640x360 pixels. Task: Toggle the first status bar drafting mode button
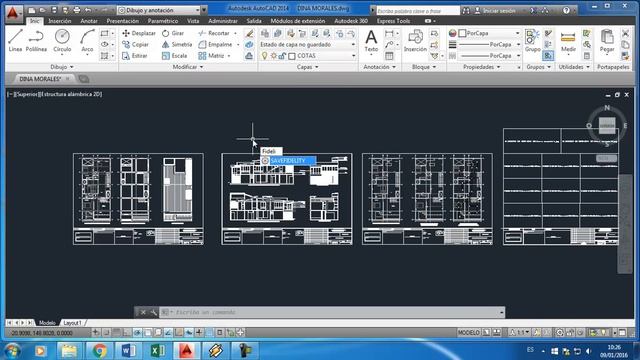96,333
